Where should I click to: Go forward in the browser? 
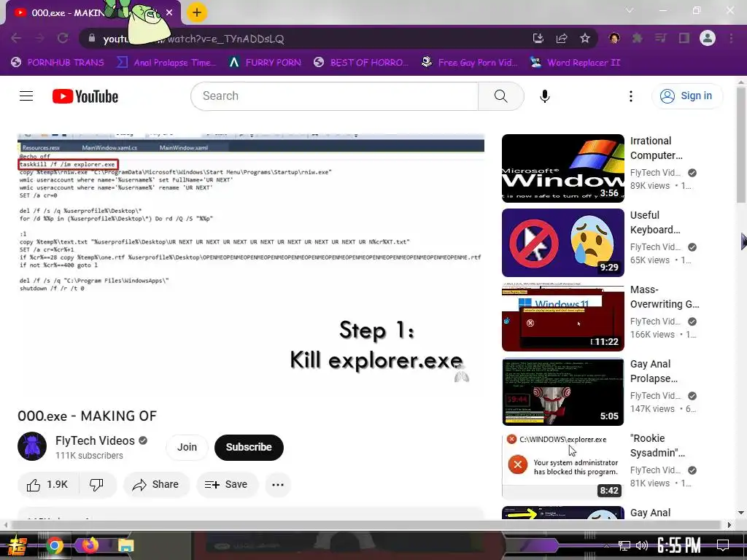tap(39, 39)
